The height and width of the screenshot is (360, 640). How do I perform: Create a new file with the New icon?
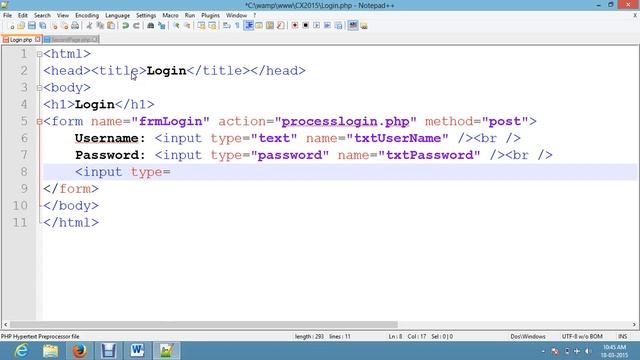pos(11,26)
